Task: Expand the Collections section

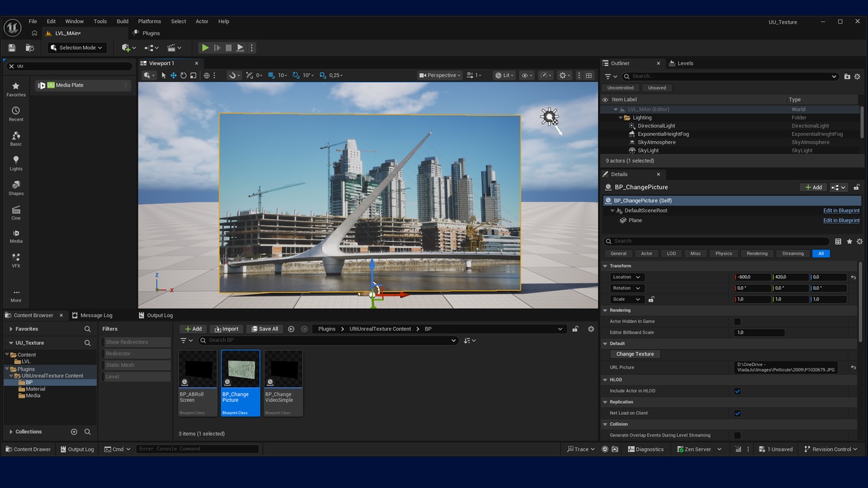Action: 11,432
